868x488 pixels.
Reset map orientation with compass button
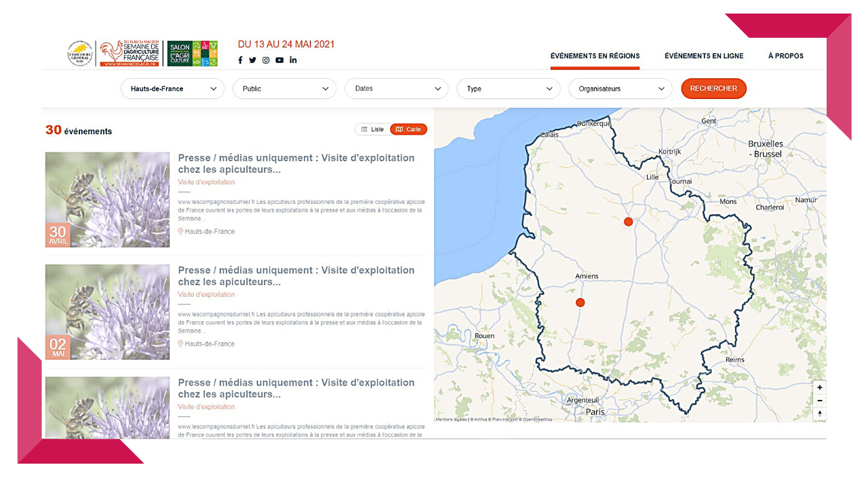[820, 413]
